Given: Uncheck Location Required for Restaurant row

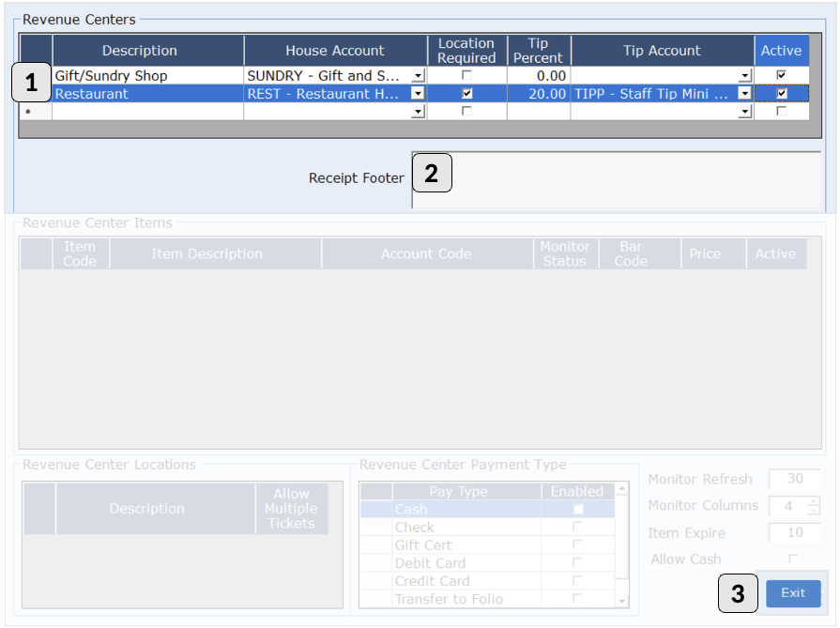Looking at the screenshot, I should point(466,94).
